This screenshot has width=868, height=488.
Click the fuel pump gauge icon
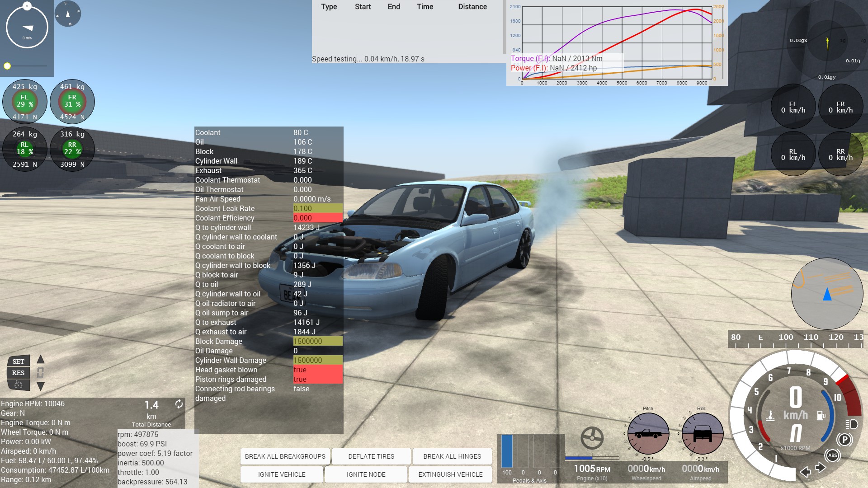tap(821, 415)
